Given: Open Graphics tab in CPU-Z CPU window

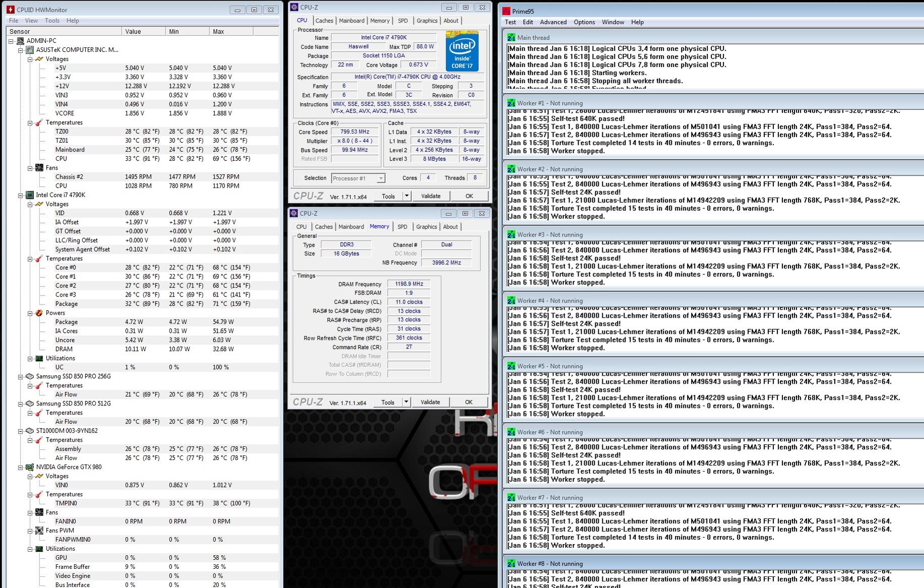Looking at the screenshot, I should (427, 21).
